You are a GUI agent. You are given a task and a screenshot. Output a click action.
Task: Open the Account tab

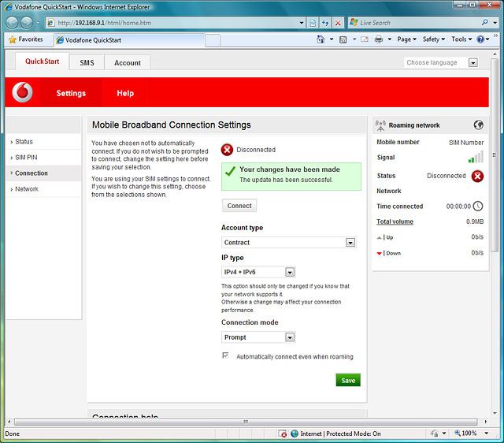pyautogui.click(x=127, y=62)
